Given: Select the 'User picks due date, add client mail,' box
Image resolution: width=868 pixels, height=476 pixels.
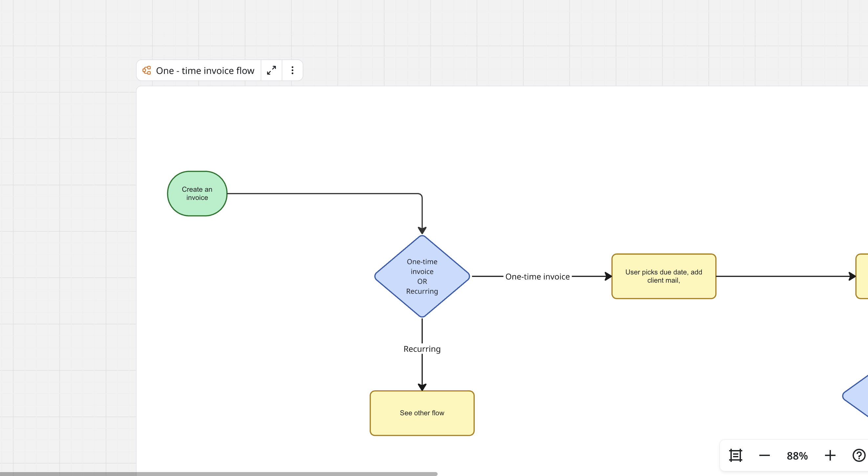Looking at the screenshot, I should 663,276.
